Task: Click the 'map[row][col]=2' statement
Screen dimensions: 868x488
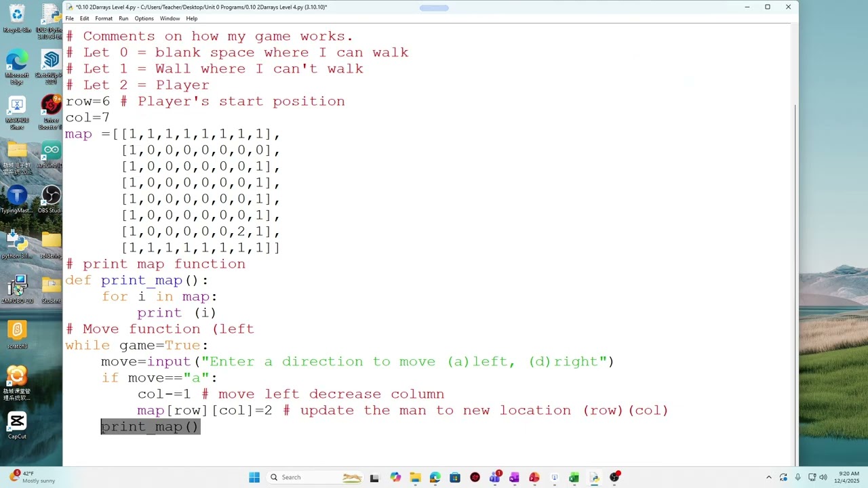Action: pyautogui.click(x=205, y=410)
